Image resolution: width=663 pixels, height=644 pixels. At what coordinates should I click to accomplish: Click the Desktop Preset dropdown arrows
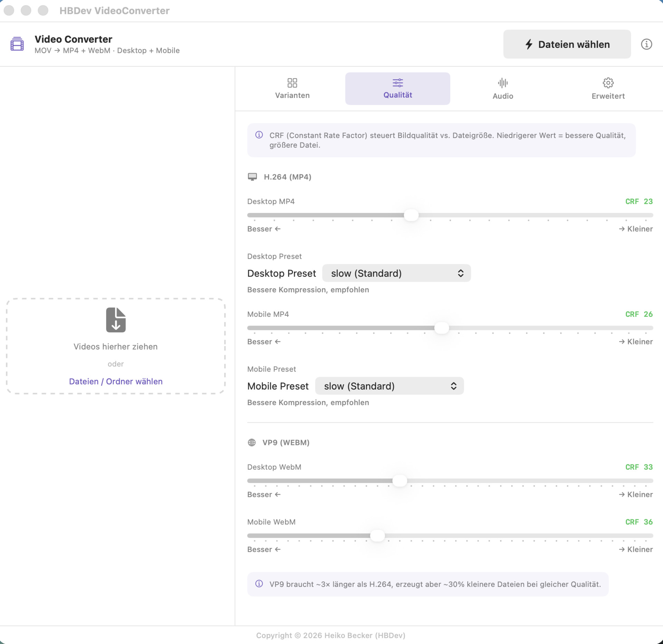tap(460, 273)
